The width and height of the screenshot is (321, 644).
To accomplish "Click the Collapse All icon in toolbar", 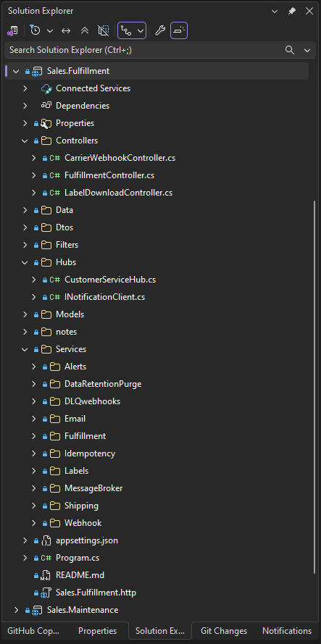I will 85,31.
